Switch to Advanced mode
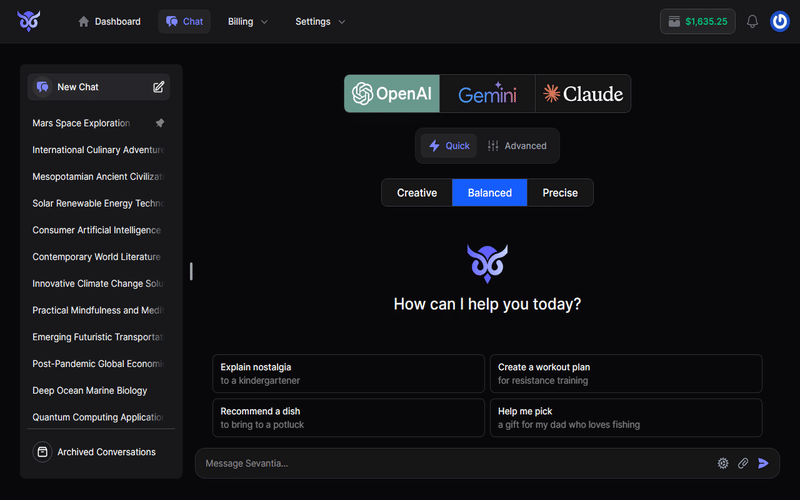 click(x=516, y=146)
